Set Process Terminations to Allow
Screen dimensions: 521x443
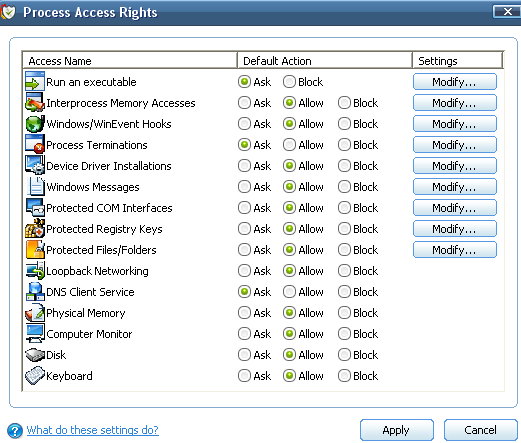(x=289, y=145)
